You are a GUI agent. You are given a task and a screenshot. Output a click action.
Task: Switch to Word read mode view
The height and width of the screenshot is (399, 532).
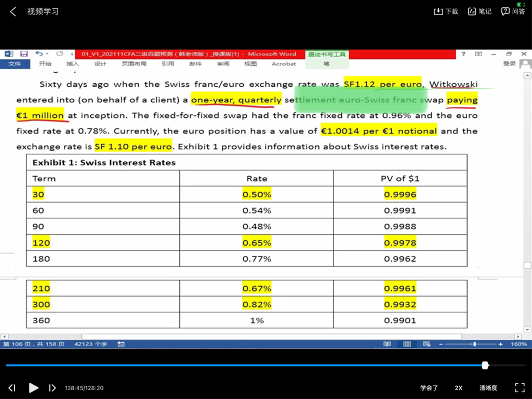coord(387,344)
